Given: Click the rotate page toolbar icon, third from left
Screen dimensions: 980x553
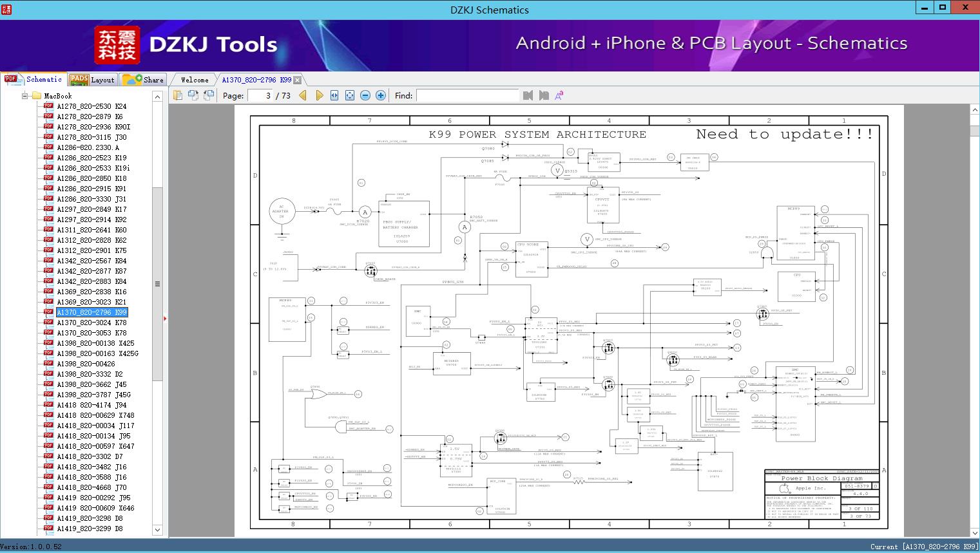Looking at the screenshot, I should pos(208,95).
